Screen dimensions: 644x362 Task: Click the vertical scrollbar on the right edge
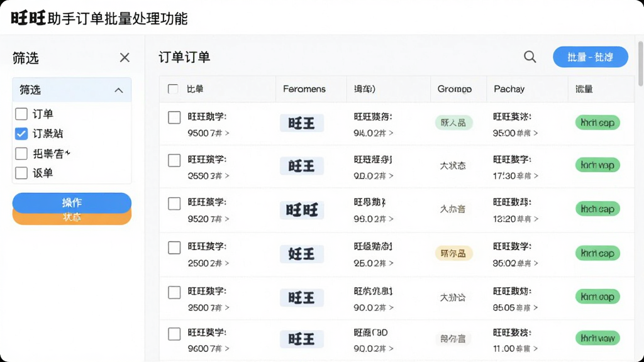point(640,63)
